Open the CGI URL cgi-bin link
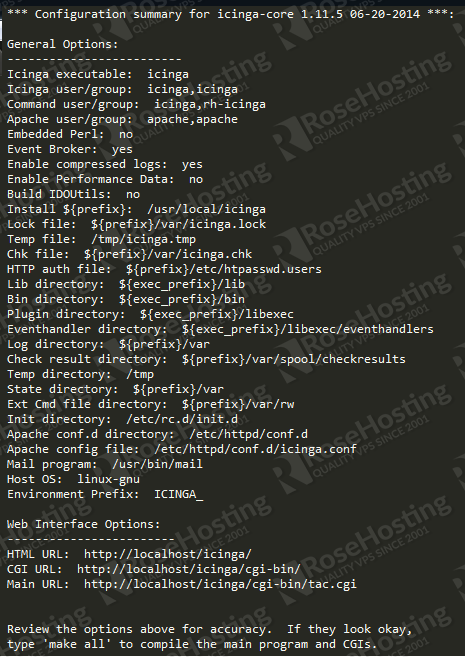The width and height of the screenshot is (465, 657). (189, 569)
